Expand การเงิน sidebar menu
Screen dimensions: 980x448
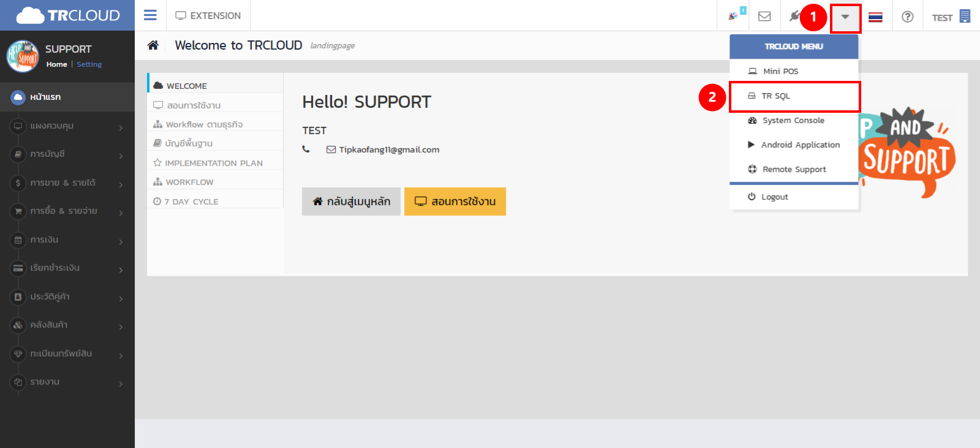click(67, 240)
